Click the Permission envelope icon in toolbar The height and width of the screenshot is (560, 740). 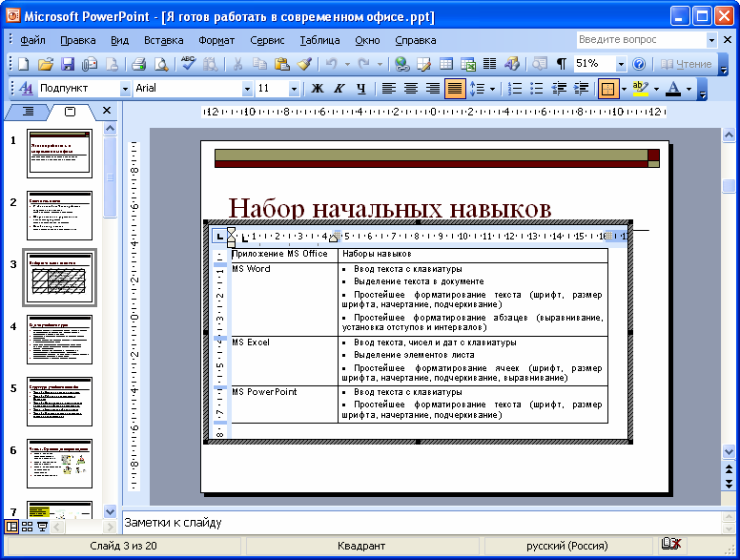point(90,64)
